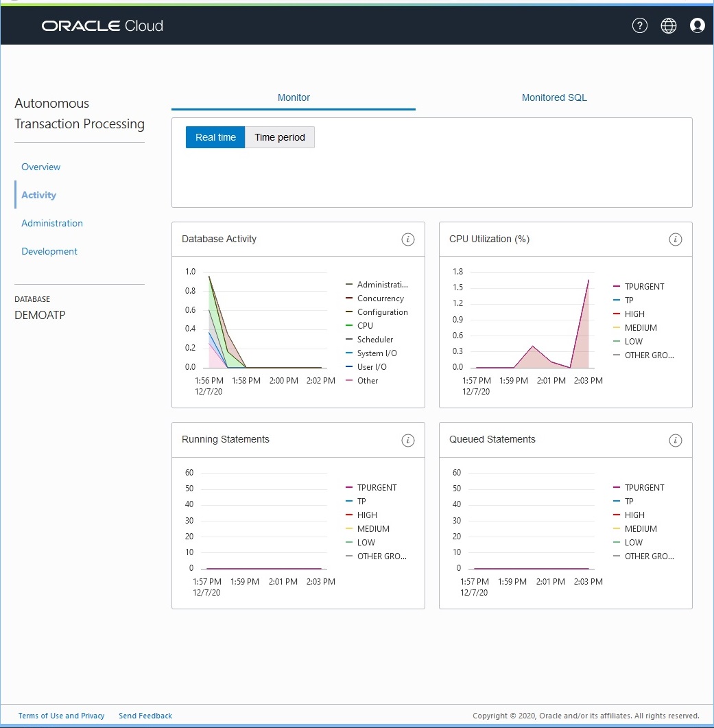Toggle OTHER GRO... legend in CPU Utilization chart
Image resolution: width=714 pixels, height=728 pixels.
[643, 355]
